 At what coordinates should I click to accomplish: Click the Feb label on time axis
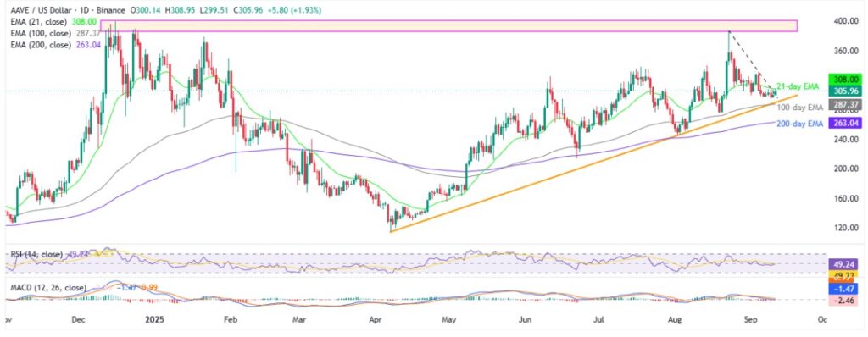[230, 319]
